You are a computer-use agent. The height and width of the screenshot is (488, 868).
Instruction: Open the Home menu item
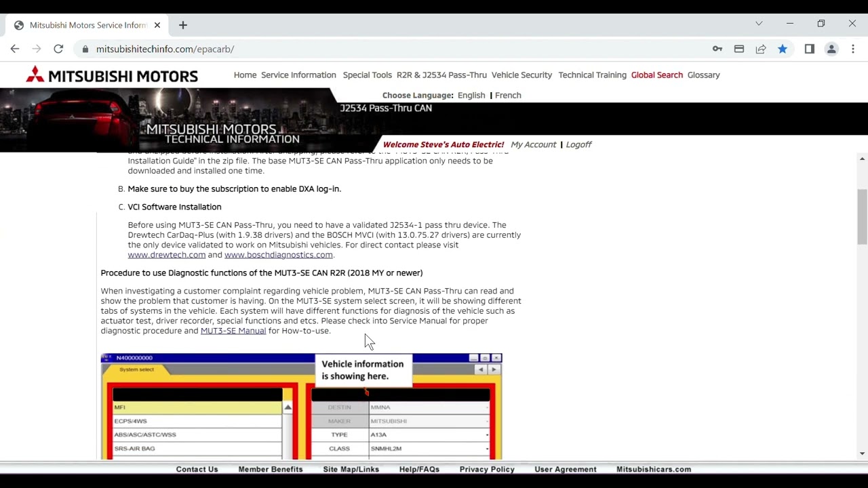245,75
